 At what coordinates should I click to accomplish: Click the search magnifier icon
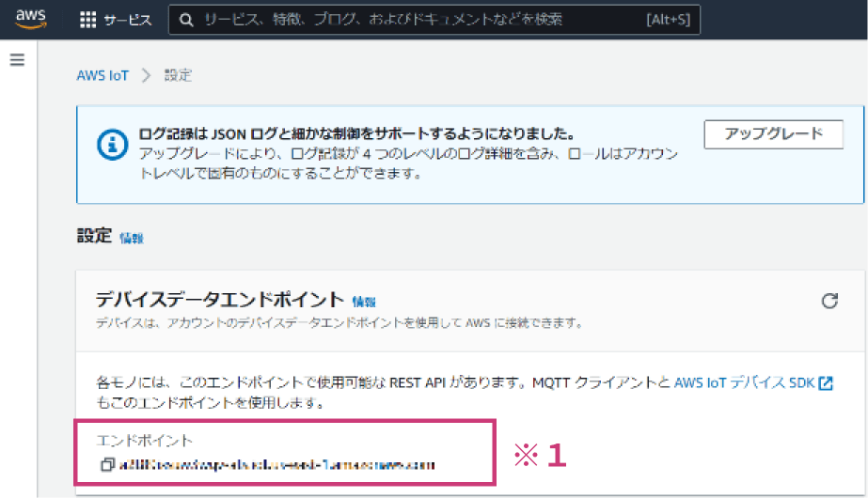(x=186, y=21)
